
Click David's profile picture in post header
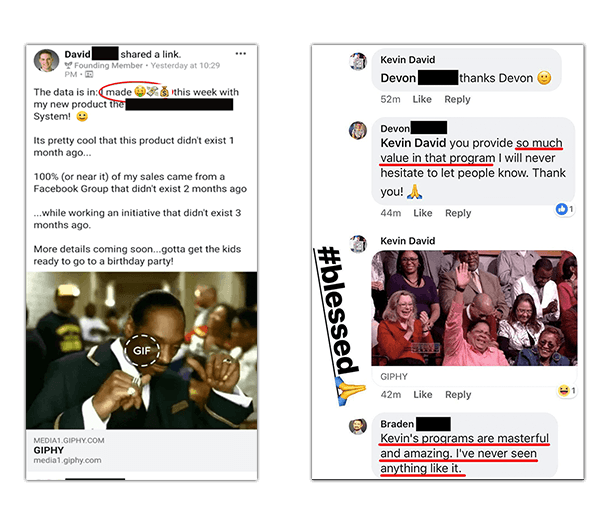46,60
